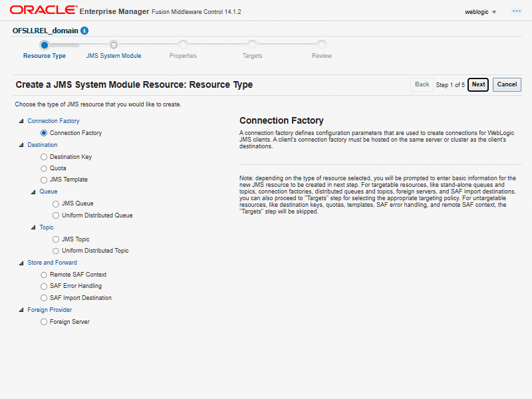Select the Remote SAF Context radio button
This screenshot has height=399, width=532.
[44, 275]
